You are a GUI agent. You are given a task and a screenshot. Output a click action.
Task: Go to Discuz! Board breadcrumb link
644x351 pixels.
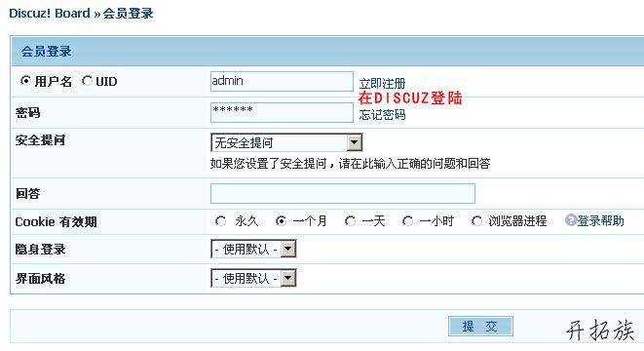pyautogui.click(x=50, y=13)
